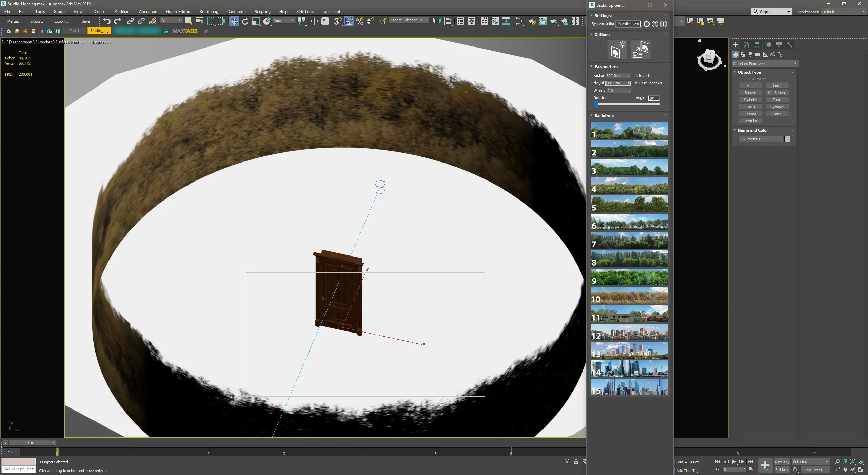
Task: Click the object color swatch
Action: [x=787, y=139]
